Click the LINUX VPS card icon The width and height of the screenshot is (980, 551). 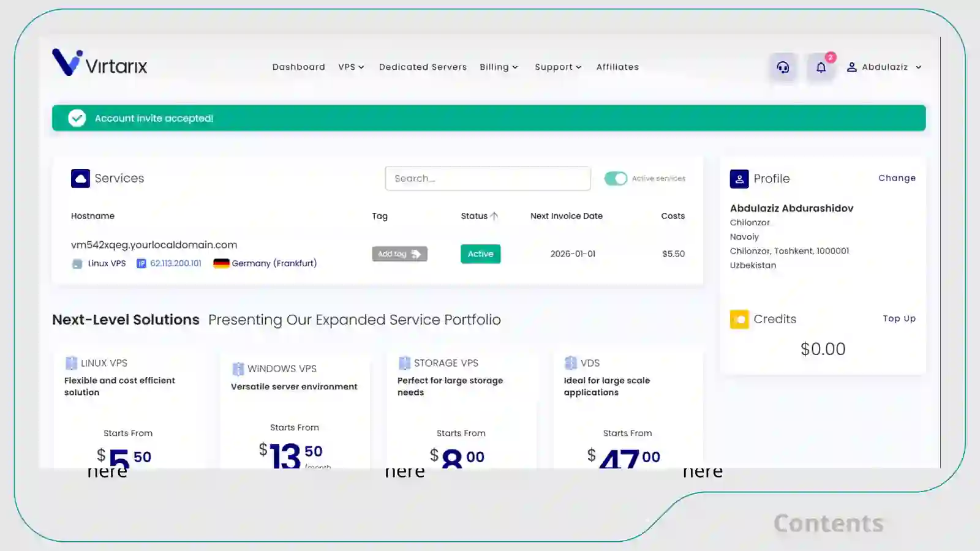tap(71, 363)
